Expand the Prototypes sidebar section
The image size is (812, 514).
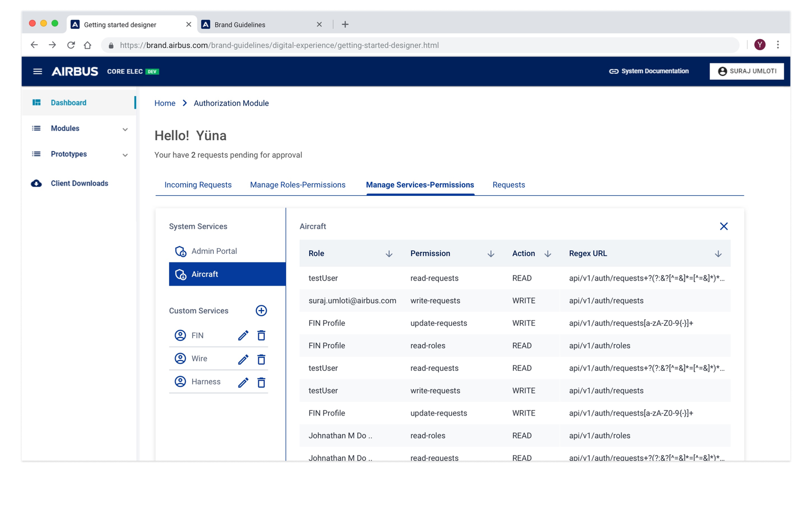click(x=125, y=155)
